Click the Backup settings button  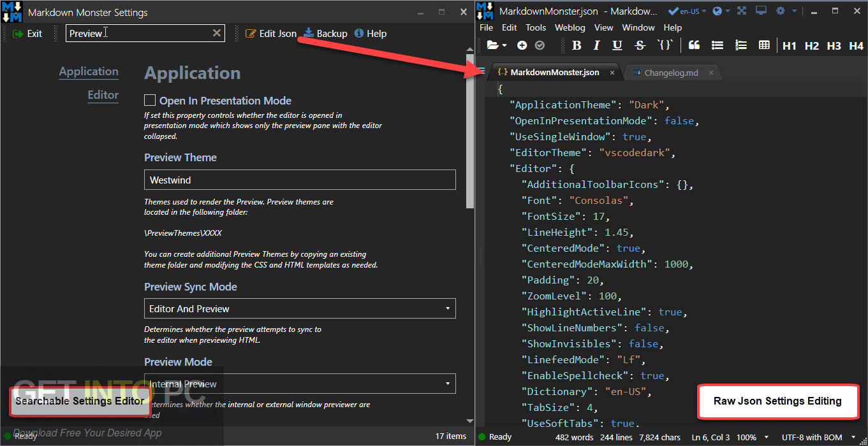[x=325, y=34]
